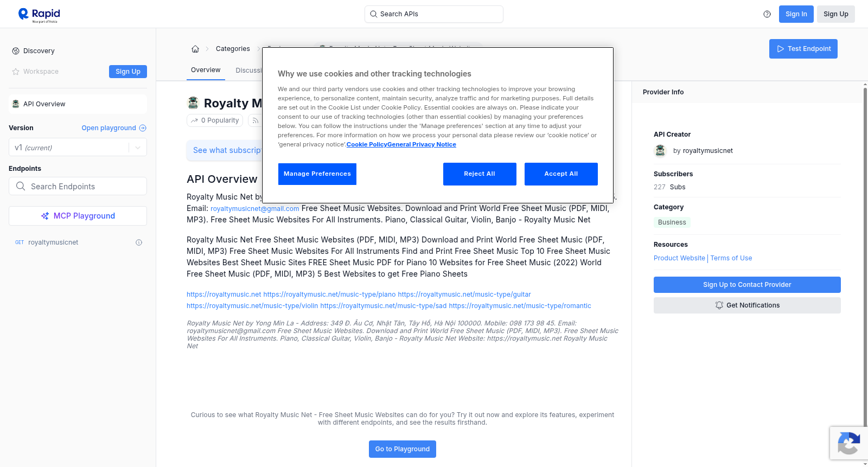Open the Terms of Use link
The width and height of the screenshot is (868, 467).
tap(731, 258)
